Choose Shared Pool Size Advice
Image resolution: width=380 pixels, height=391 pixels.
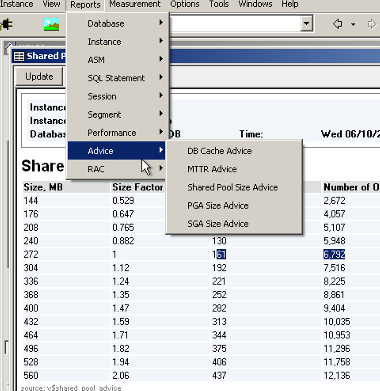click(x=234, y=187)
